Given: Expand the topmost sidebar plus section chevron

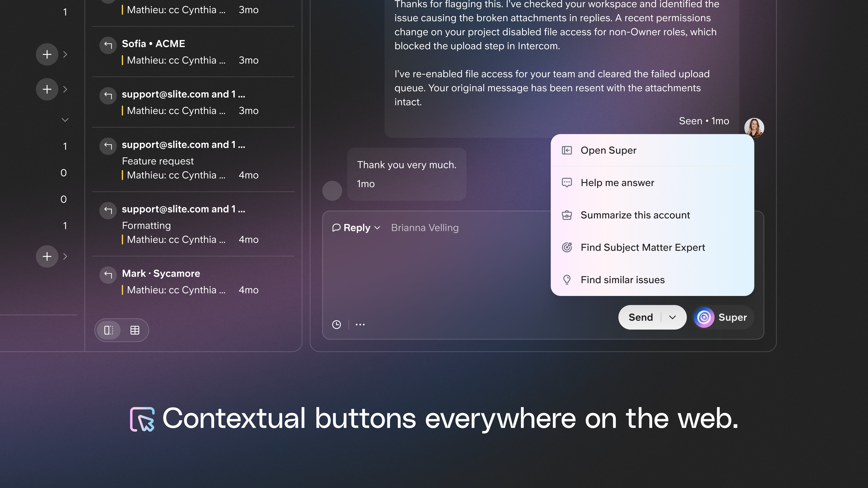Looking at the screenshot, I should [x=65, y=54].
